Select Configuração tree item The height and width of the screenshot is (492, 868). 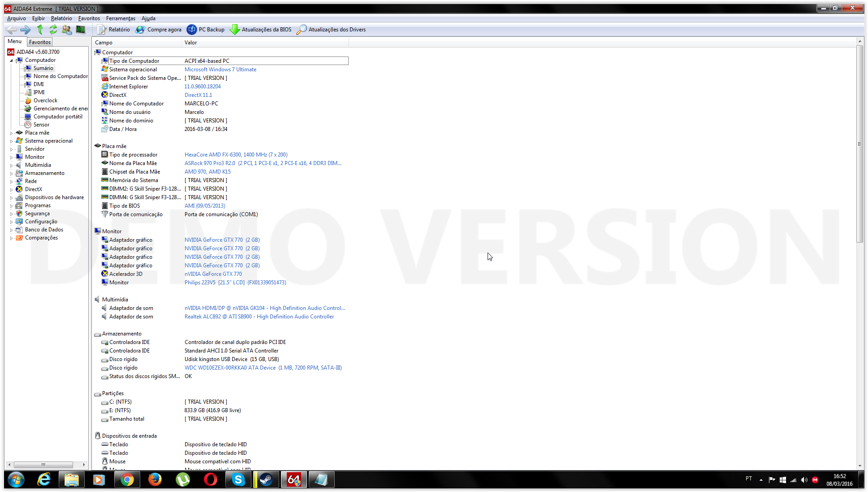pos(41,222)
